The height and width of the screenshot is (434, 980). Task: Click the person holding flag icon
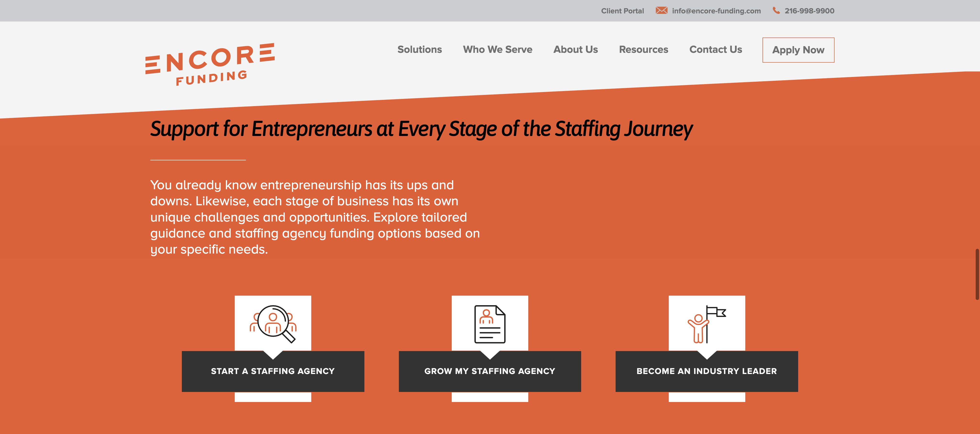point(707,324)
